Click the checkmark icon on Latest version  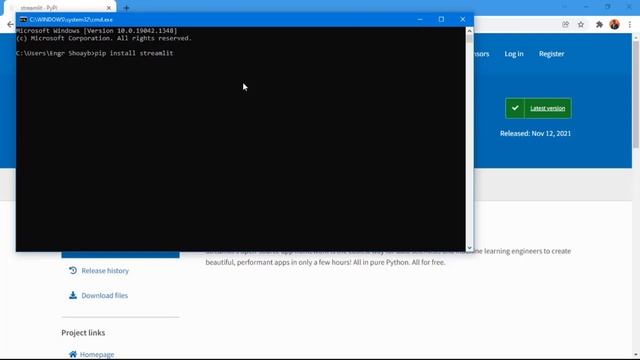pyautogui.click(x=515, y=108)
